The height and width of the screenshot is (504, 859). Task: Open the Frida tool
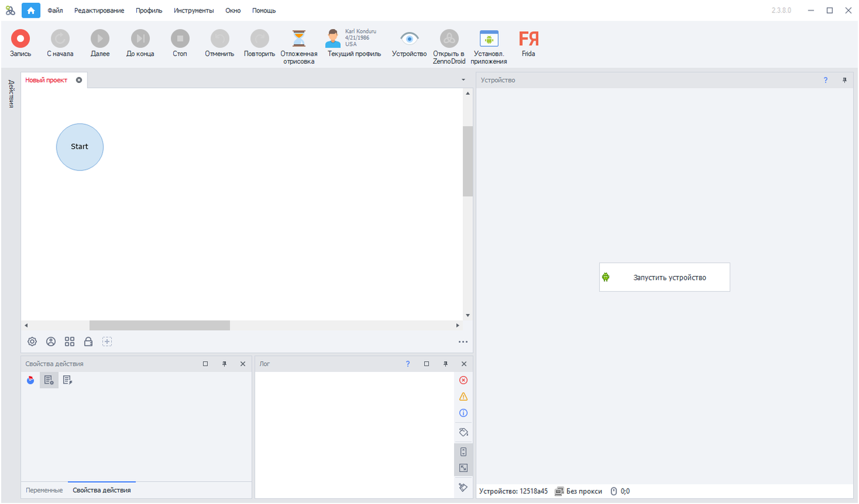point(528,39)
